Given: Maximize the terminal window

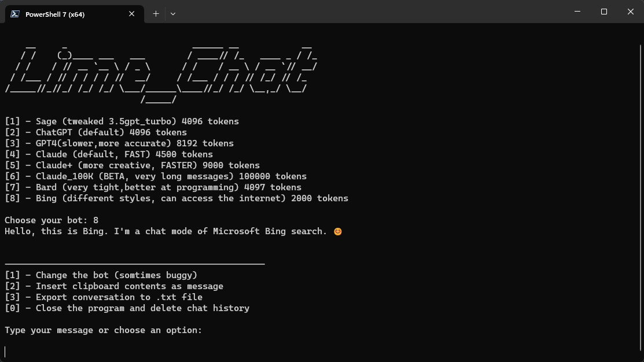Looking at the screenshot, I should click(x=603, y=12).
